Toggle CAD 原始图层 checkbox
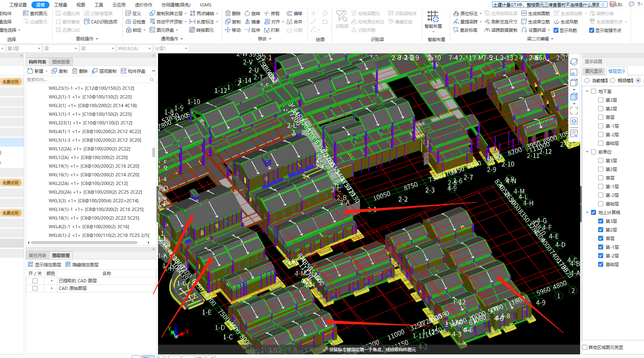644x358 pixels. point(35,288)
